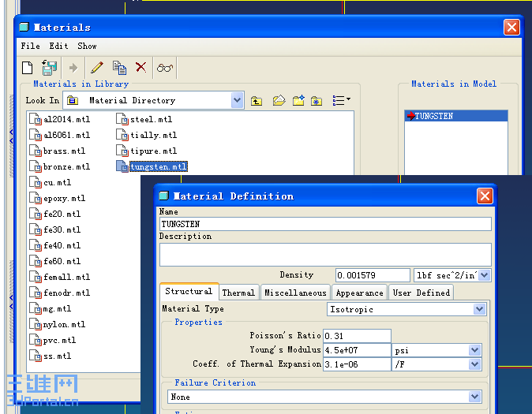Click the Save material to library icon
The image size is (532, 414).
(49, 68)
